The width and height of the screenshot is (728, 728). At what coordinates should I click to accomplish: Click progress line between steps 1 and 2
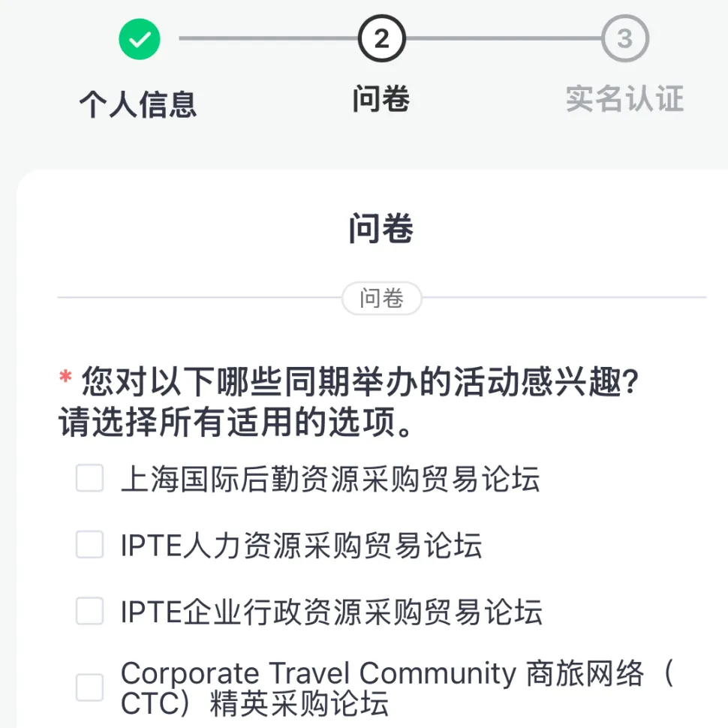point(269,38)
